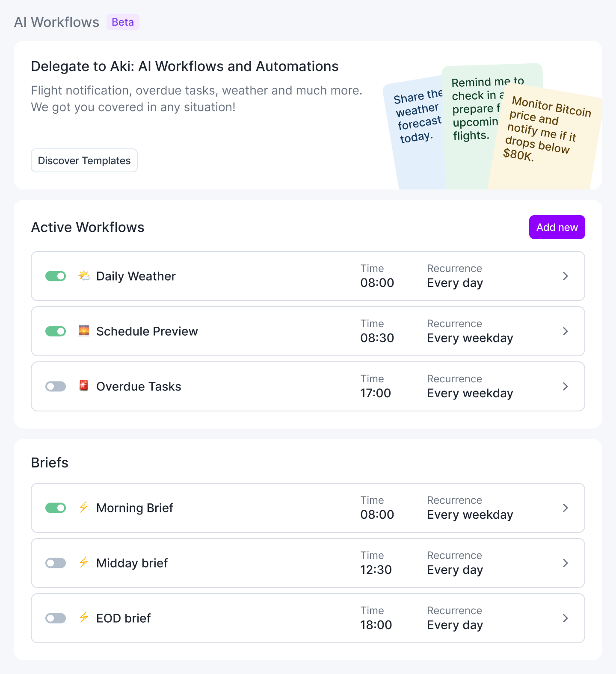The width and height of the screenshot is (616, 674).
Task: Disable the Schedule Preview workflow switch
Action: click(x=56, y=331)
